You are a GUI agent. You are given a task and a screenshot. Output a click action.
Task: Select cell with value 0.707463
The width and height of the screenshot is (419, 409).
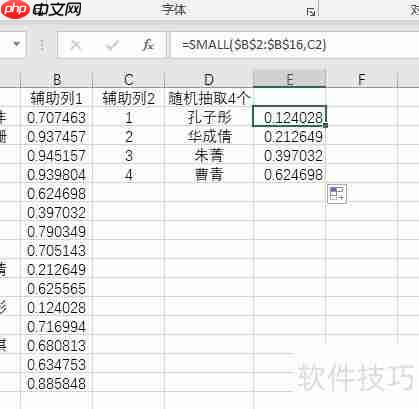coord(57,117)
